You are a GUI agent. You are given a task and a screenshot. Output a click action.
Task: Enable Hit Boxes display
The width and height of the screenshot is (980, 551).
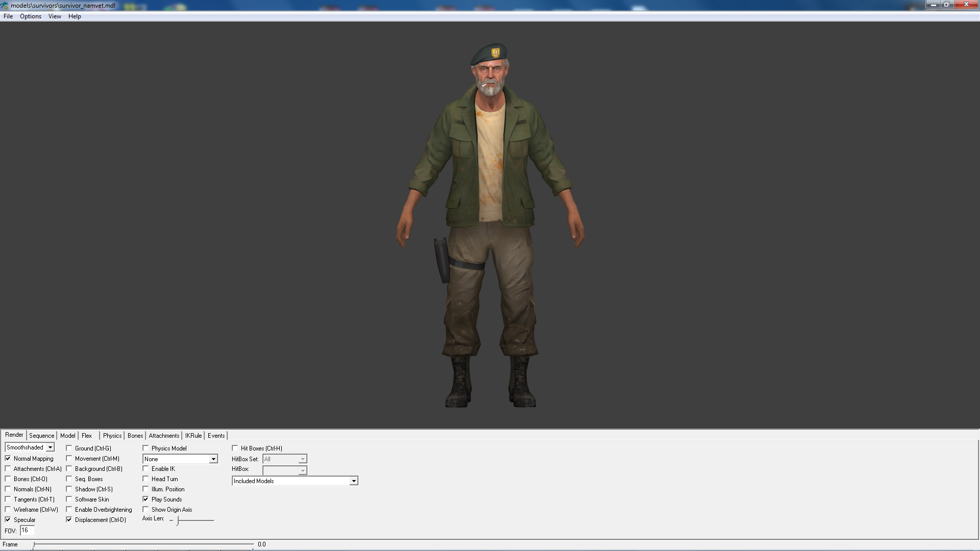coord(235,448)
